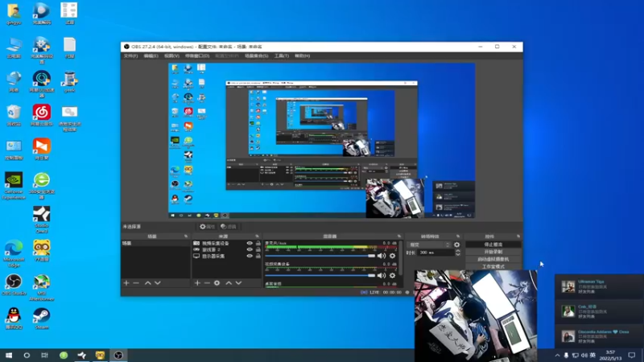Open the transition type dropdown
Image resolution: width=644 pixels, height=362 pixels.
pyautogui.click(x=429, y=245)
